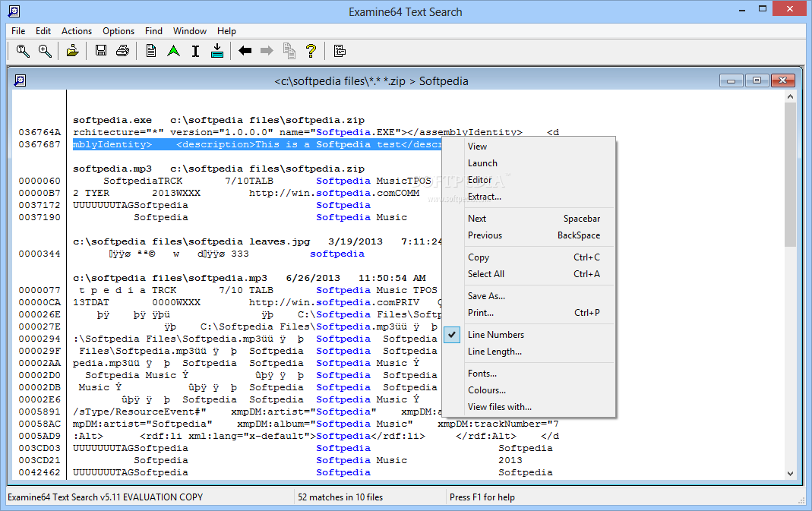812x511 pixels.
Task: Click the floppy disk save icon
Action: coord(101,51)
